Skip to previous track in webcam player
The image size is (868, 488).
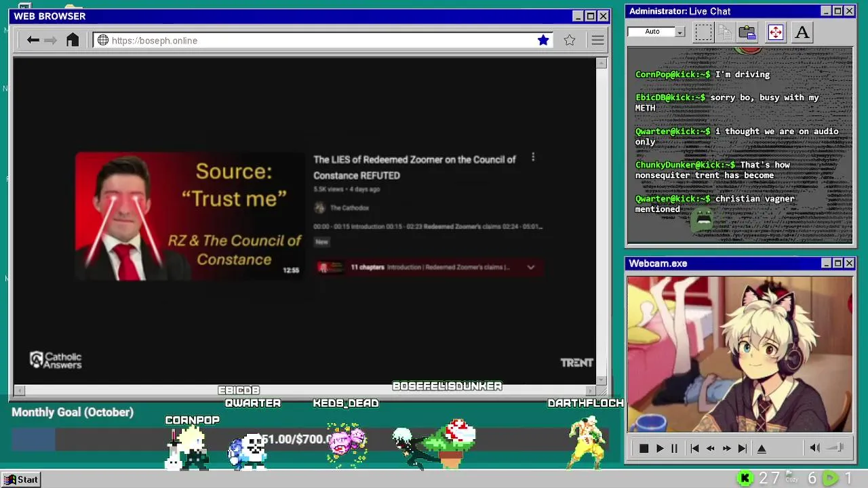point(694,448)
